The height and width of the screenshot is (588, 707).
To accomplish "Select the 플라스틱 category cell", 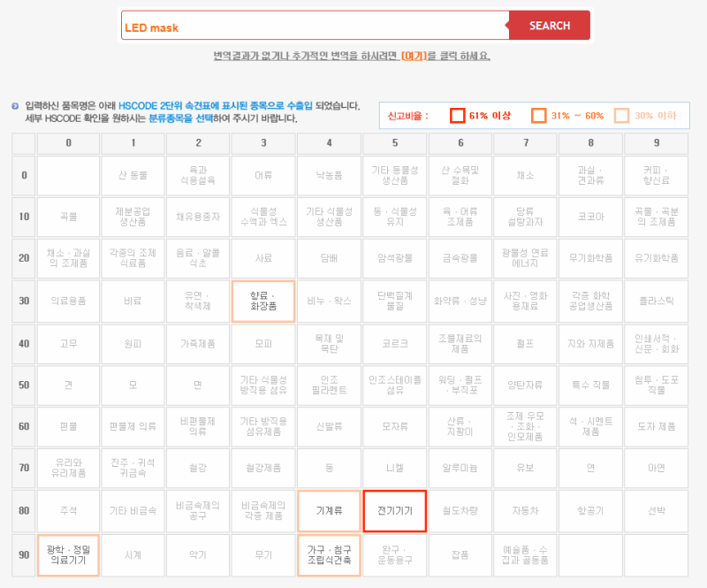I will coord(655,301).
